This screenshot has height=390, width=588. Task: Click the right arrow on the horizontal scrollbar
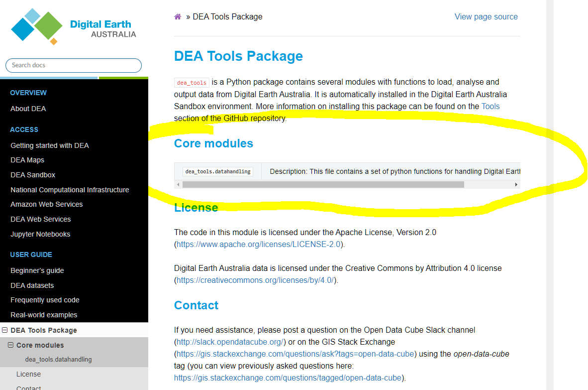tap(516, 184)
